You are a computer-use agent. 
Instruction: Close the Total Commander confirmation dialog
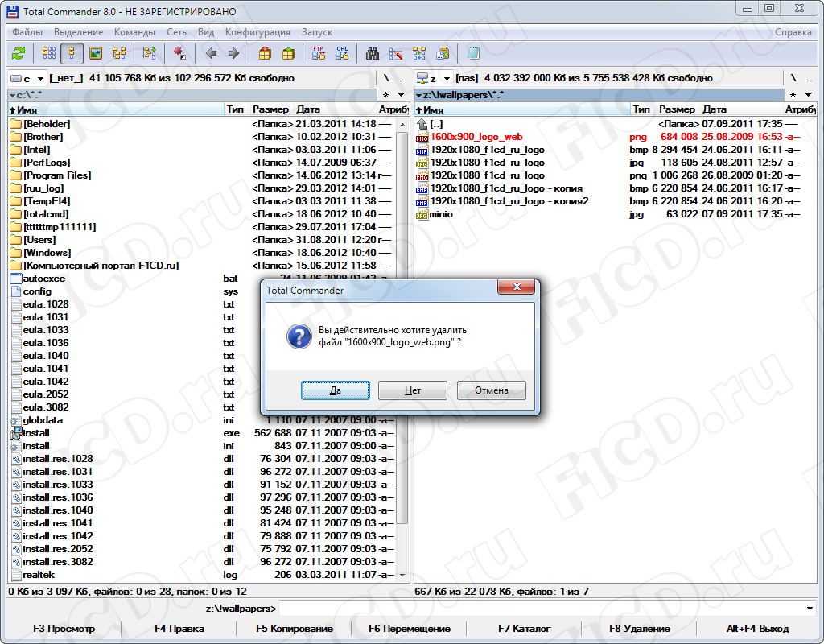pos(516,287)
